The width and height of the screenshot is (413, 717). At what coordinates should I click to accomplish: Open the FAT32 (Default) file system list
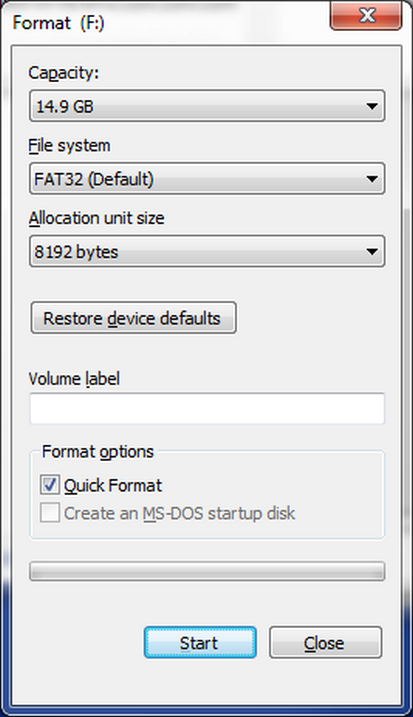(x=207, y=179)
